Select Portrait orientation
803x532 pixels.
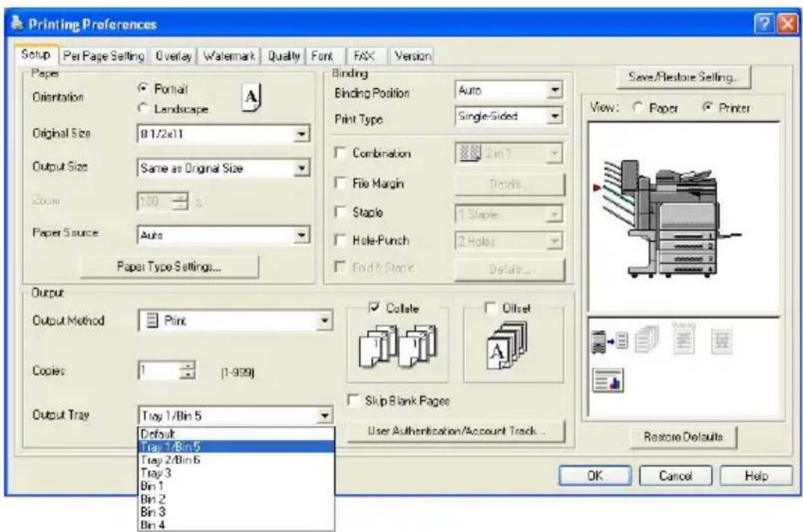(x=144, y=88)
